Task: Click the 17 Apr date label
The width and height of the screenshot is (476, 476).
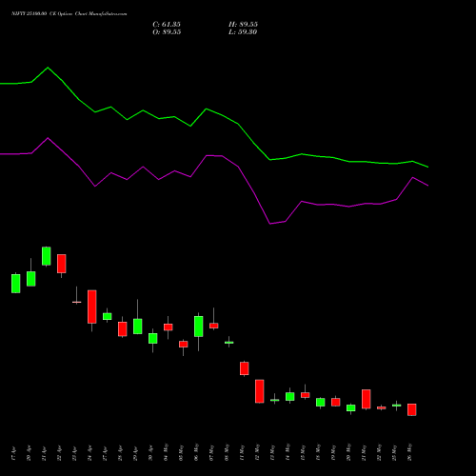Action: coord(13,453)
